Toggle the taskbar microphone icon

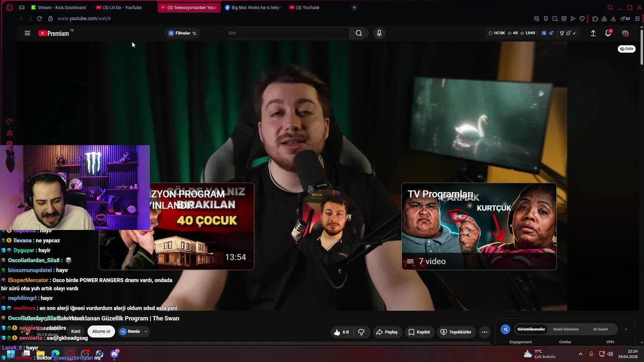[x=591, y=354]
